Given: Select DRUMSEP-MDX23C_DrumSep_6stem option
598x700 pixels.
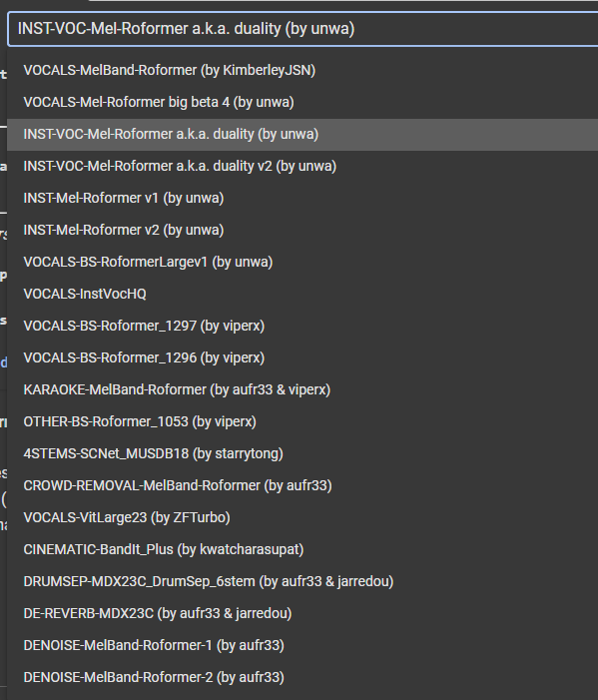Looking at the screenshot, I should coord(302,582).
